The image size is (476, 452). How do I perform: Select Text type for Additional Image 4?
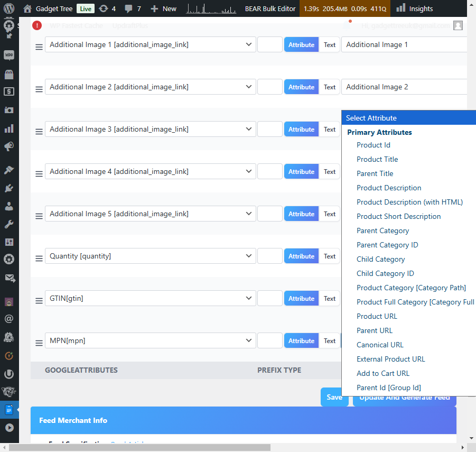[x=329, y=171]
